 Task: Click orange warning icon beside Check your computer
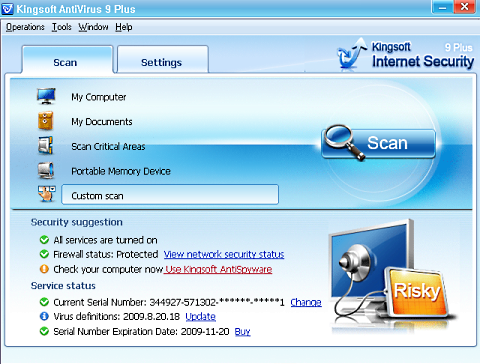(44, 269)
